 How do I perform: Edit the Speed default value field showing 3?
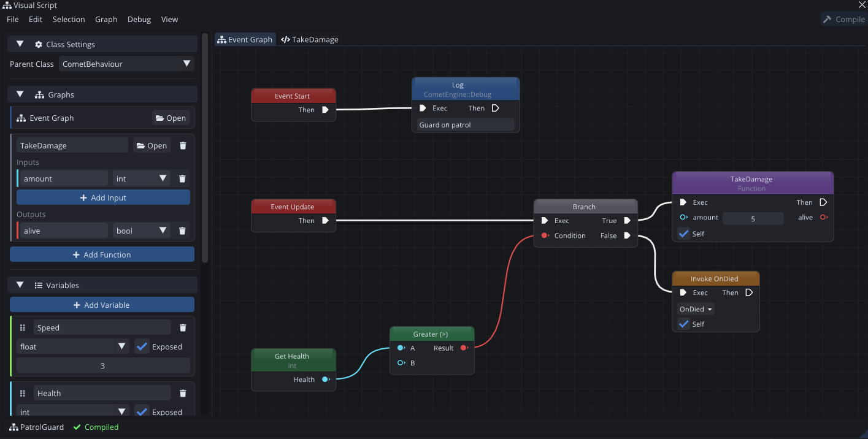point(103,365)
